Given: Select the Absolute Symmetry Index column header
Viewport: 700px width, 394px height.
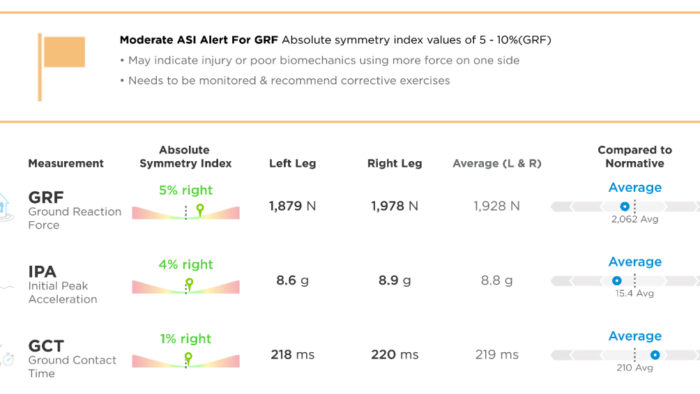Looking at the screenshot, I should click(185, 157).
